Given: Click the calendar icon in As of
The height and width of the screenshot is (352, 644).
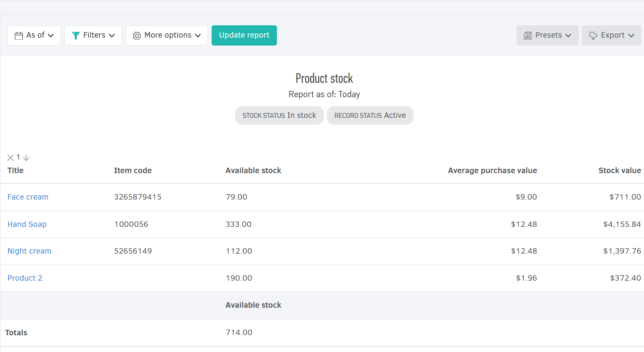Looking at the screenshot, I should point(19,36).
